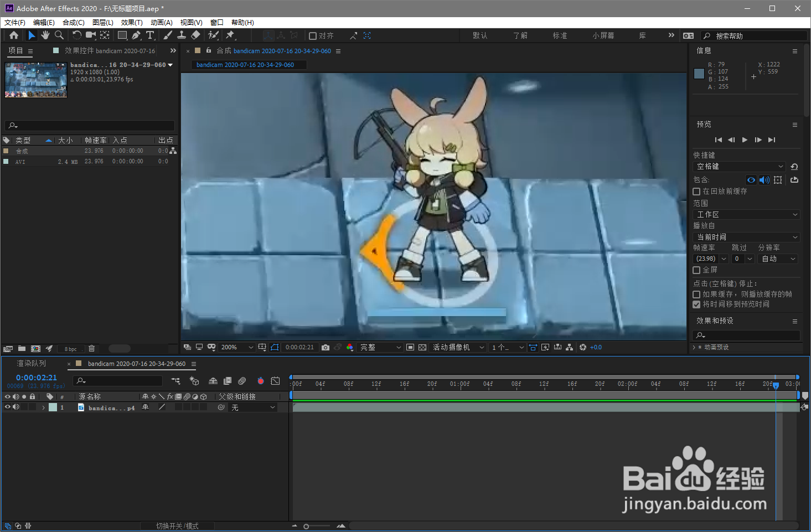Select the Zoom magnifier tool

(x=59, y=35)
